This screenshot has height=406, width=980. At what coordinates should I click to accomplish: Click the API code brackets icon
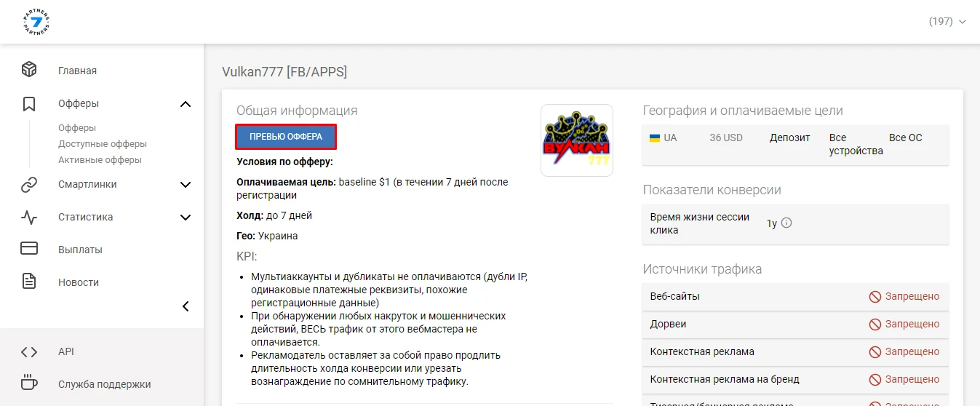tap(29, 351)
